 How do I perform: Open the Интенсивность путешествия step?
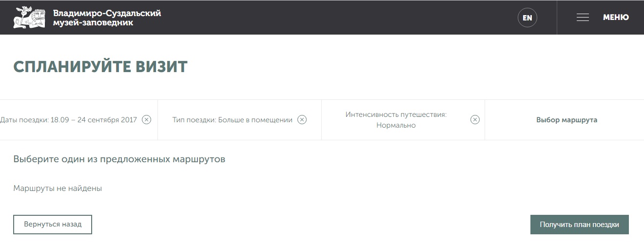[x=396, y=115]
